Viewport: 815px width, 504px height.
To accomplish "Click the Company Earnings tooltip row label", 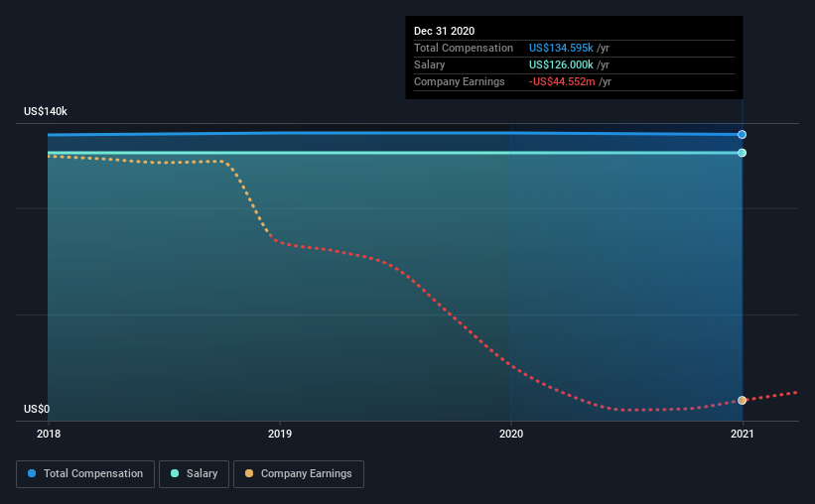I will coord(459,81).
